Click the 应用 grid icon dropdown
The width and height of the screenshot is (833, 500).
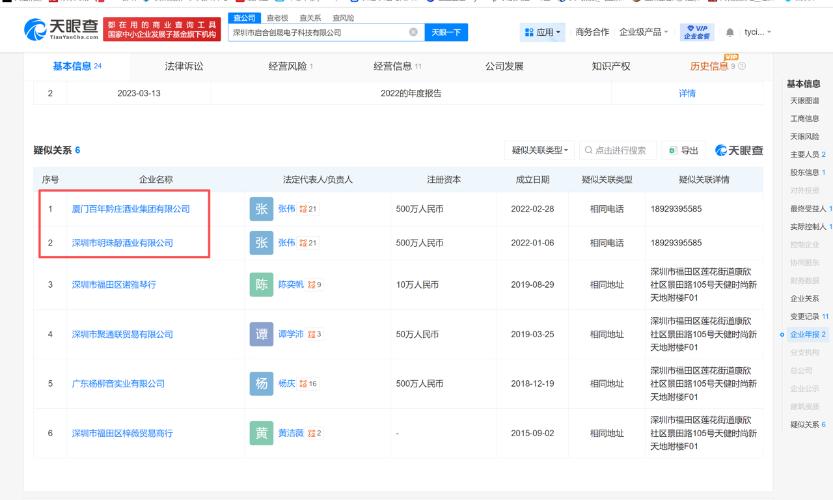(542, 32)
